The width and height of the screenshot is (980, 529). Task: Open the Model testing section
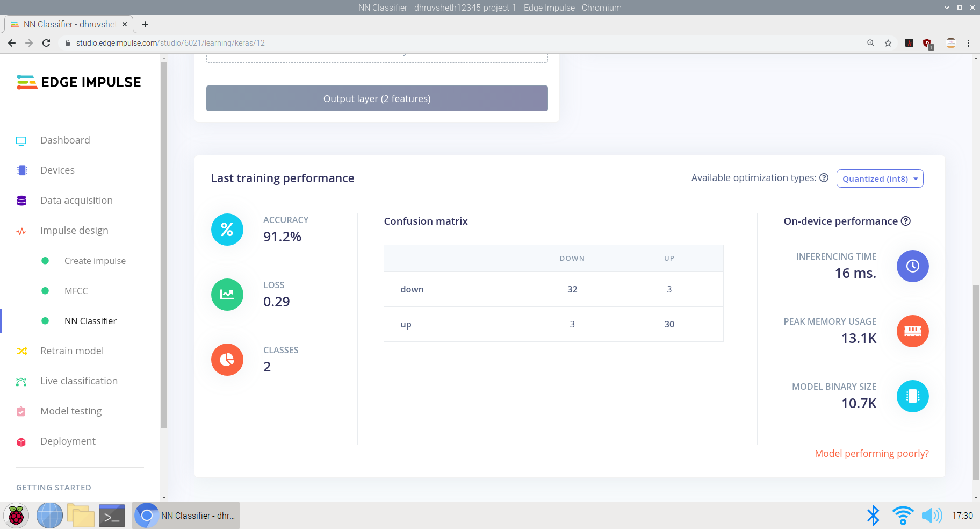click(71, 411)
